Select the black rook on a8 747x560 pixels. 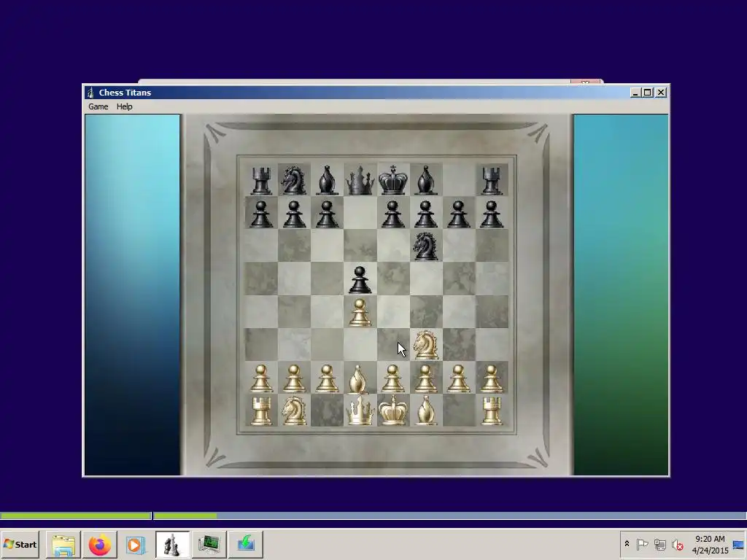click(x=261, y=180)
